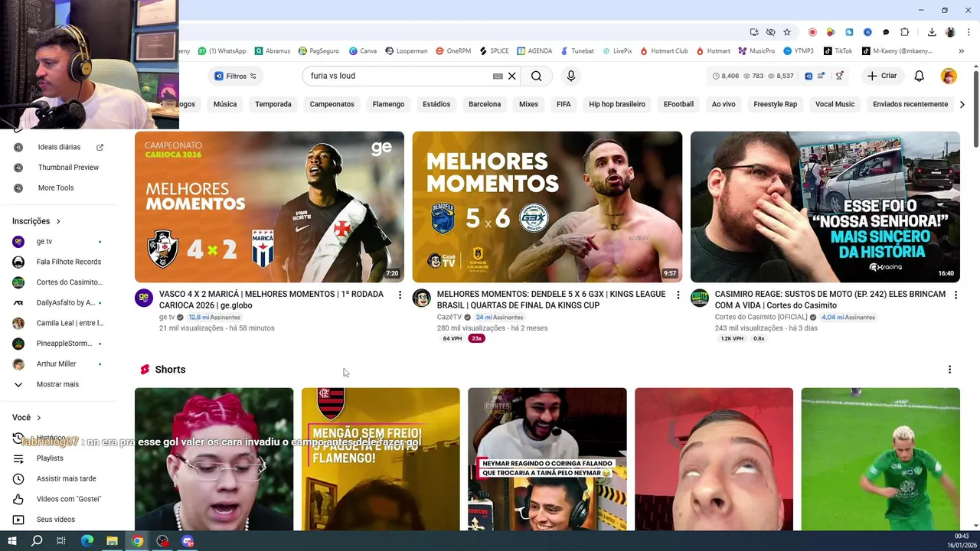Image resolution: width=980 pixels, height=551 pixels.
Task: Clear the search text with the X icon
Action: (x=512, y=76)
